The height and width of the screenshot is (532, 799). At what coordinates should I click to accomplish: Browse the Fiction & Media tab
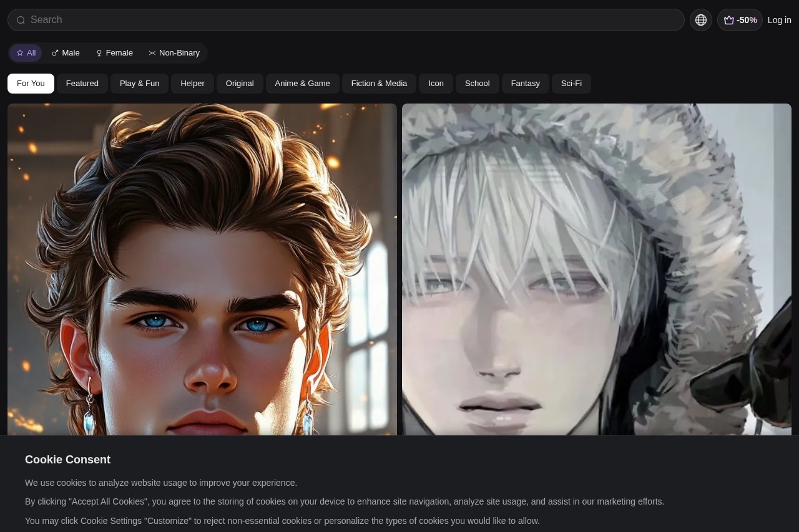click(379, 84)
